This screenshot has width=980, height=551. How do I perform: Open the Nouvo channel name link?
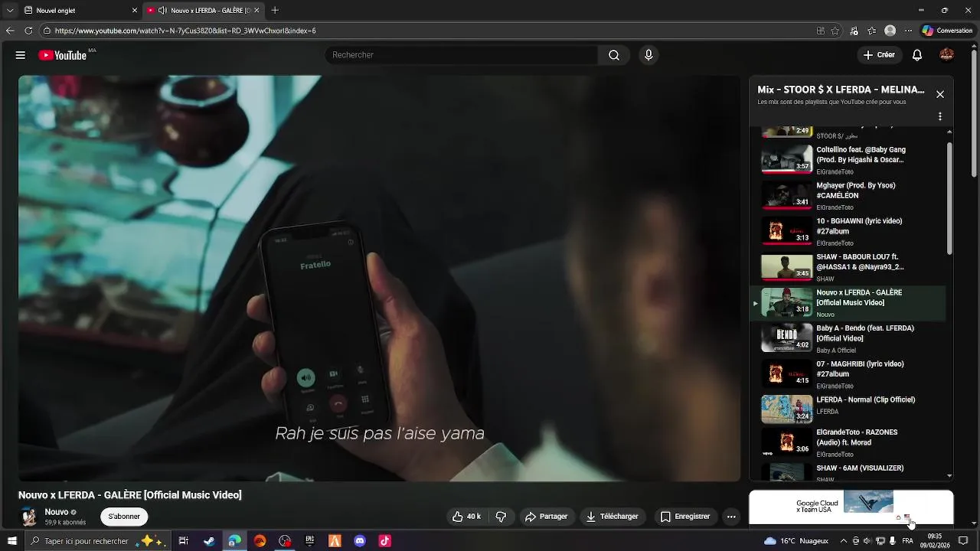(x=57, y=512)
